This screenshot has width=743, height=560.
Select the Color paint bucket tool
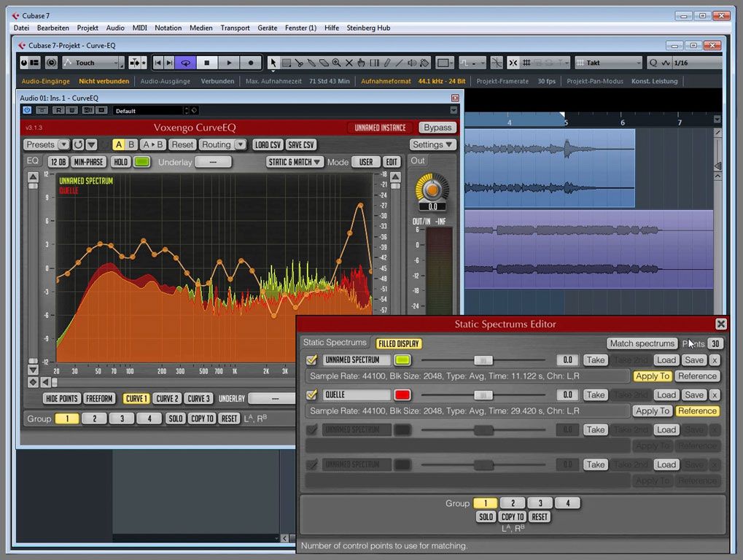[x=424, y=63]
